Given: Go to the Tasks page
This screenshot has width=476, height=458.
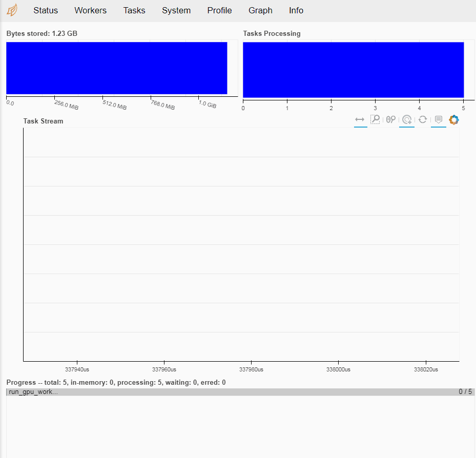Looking at the screenshot, I should click(134, 10).
